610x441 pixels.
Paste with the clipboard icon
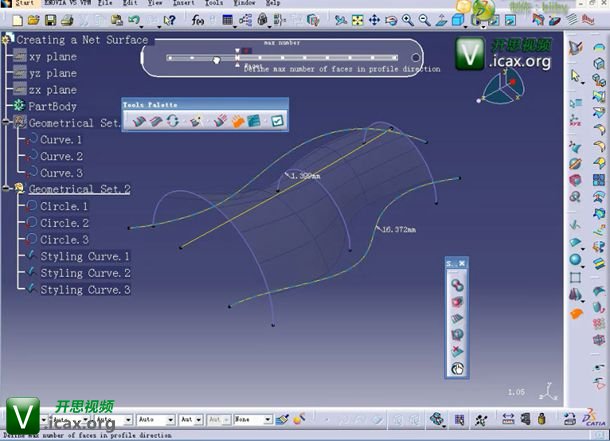click(x=117, y=20)
